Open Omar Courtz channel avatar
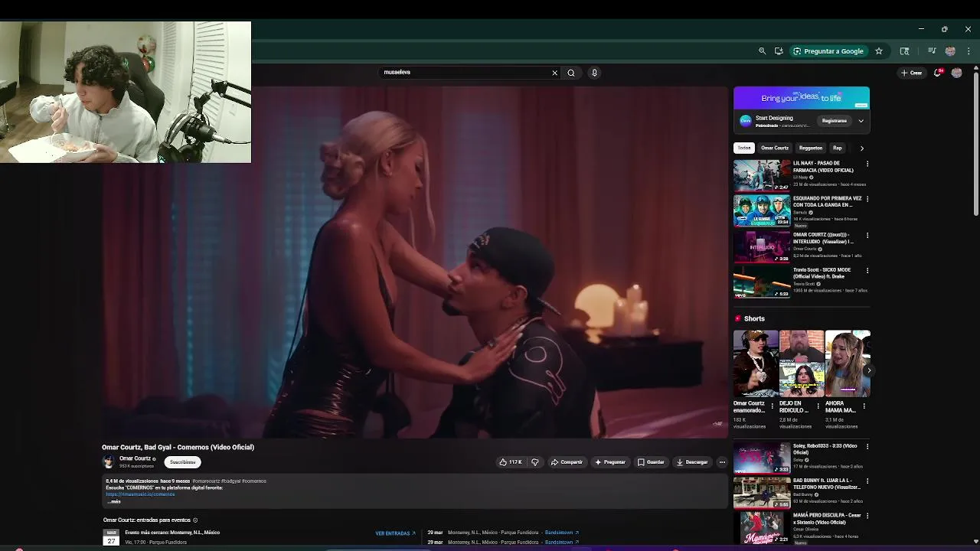This screenshot has width=980, height=551. pos(109,461)
